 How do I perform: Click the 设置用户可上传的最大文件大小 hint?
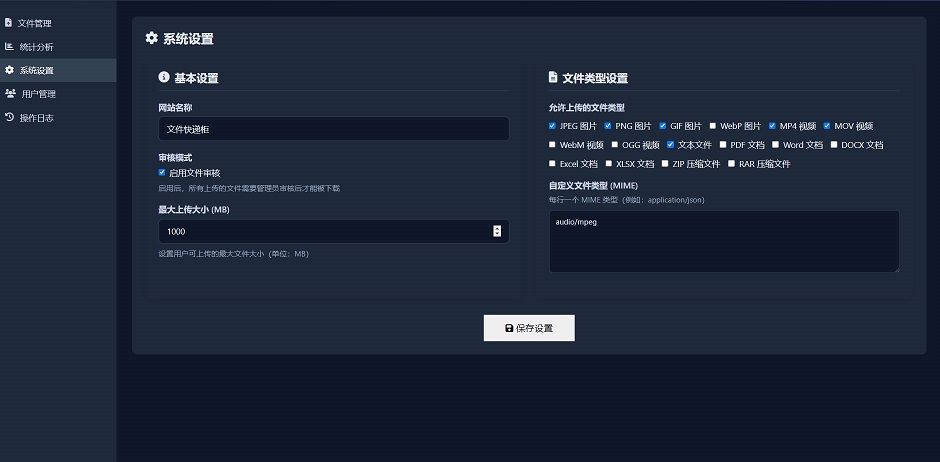(233, 254)
